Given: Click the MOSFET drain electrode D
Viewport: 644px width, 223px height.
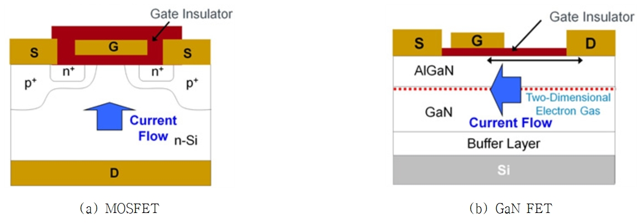Looking at the screenshot, I should pos(111,173).
